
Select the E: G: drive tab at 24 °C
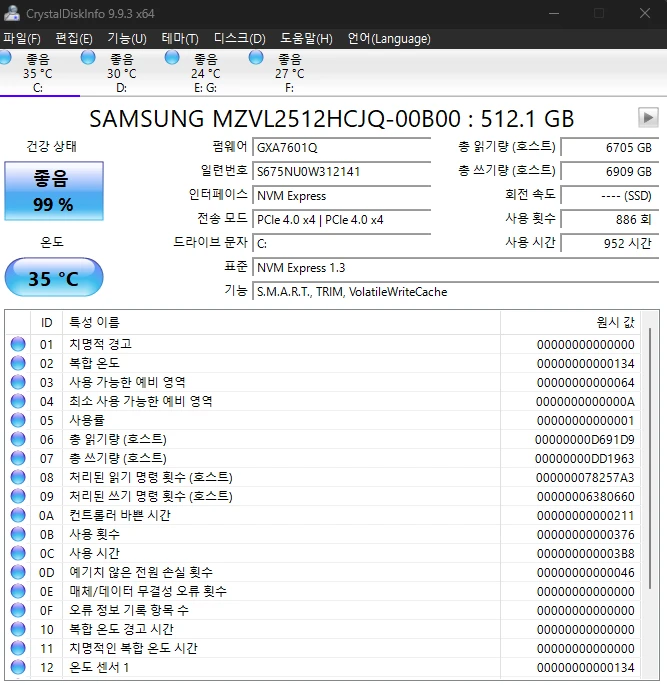pyautogui.click(x=205, y=73)
